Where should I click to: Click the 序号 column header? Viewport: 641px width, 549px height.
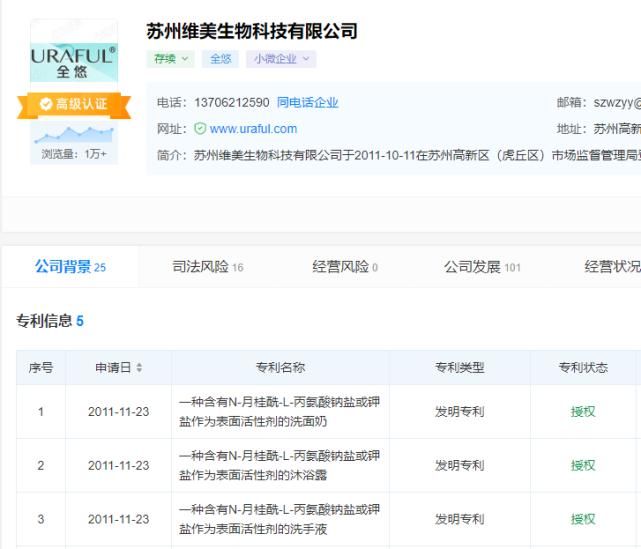pos(41,367)
